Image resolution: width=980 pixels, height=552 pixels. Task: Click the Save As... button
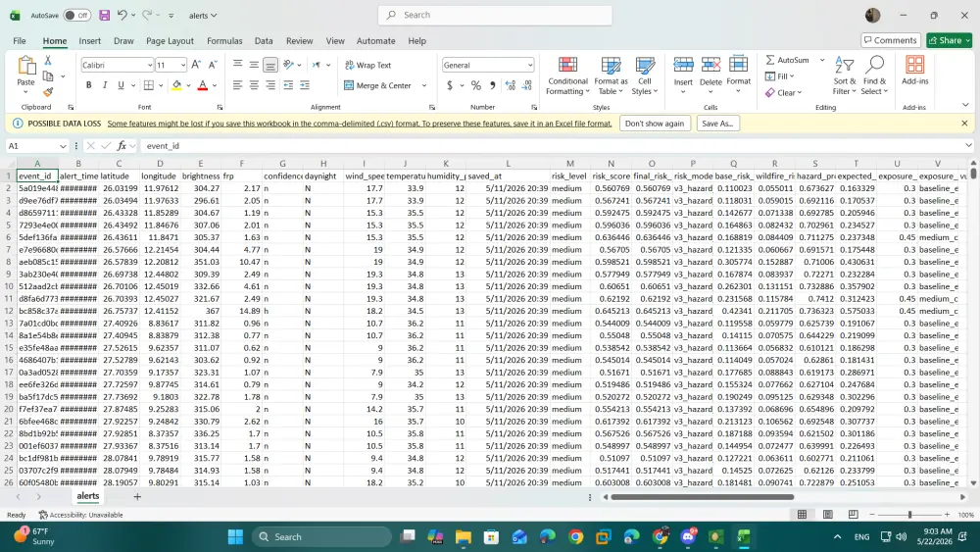717,124
